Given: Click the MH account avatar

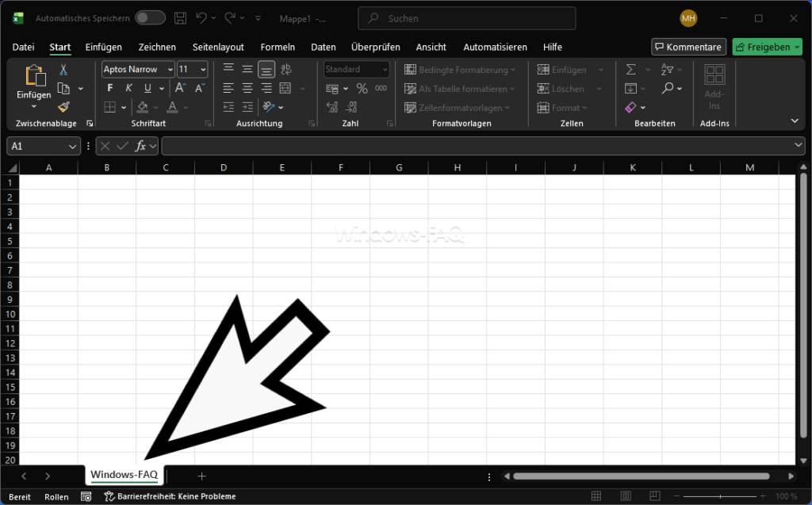Looking at the screenshot, I should 688,18.
